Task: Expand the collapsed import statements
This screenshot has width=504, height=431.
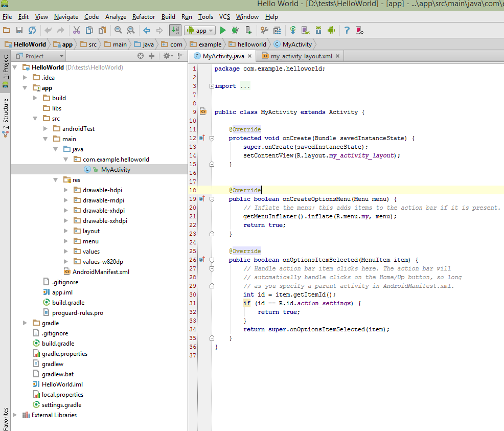Action: click(212, 86)
